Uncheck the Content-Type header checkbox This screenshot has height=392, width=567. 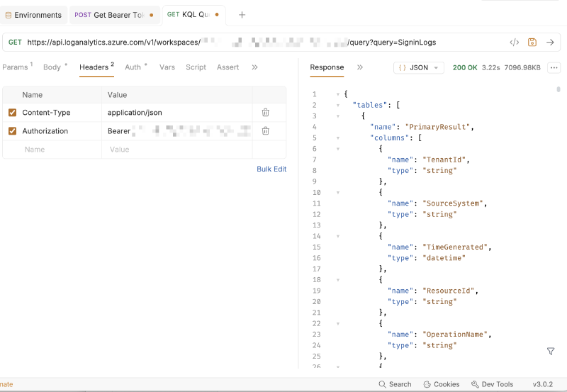tap(12, 113)
